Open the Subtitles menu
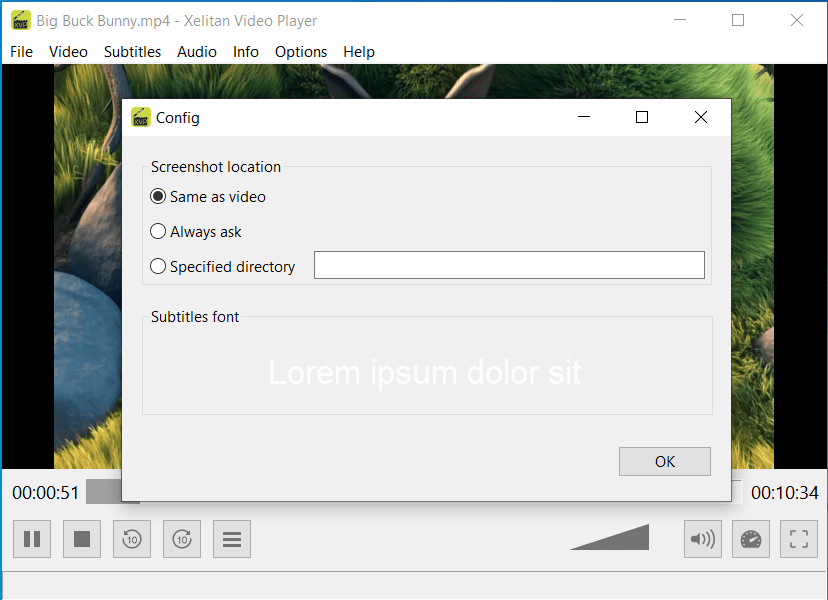 point(133,52)
